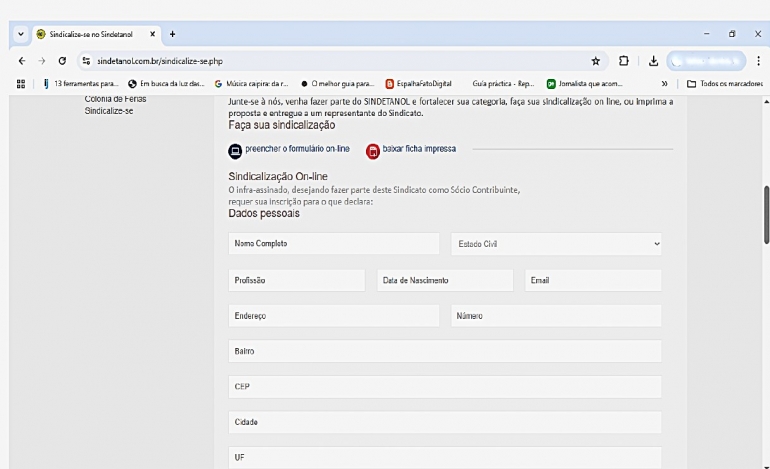Open the Guía práctica bookmark
Viewport: 770px width, 469px height.
(503, 84)
